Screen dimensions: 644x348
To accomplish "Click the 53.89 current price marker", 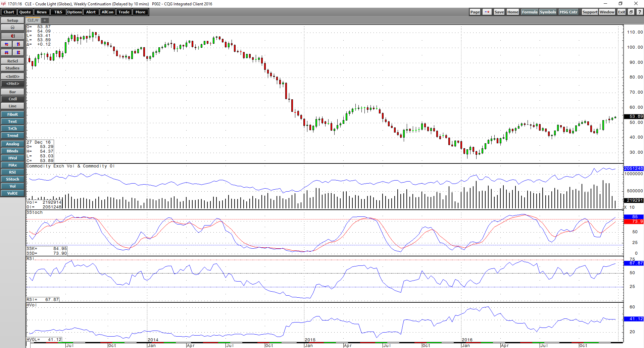I will 634,116.
